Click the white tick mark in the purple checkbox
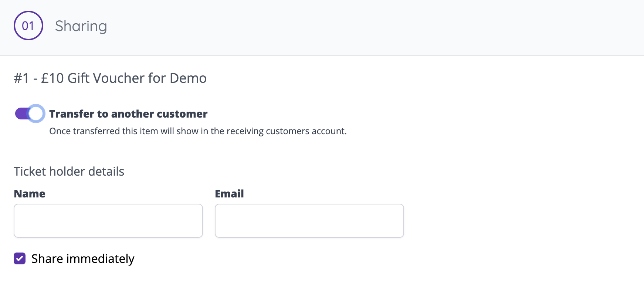Viewport: 644px width, 281px height. [x=20, y=258]
